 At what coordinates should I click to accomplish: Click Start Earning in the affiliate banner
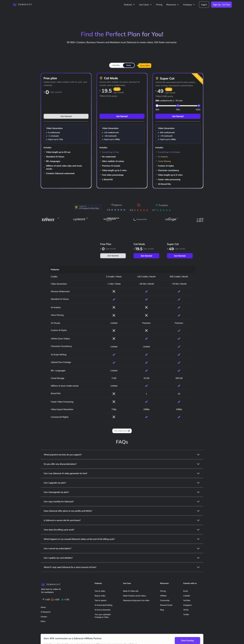coord(187,640)
